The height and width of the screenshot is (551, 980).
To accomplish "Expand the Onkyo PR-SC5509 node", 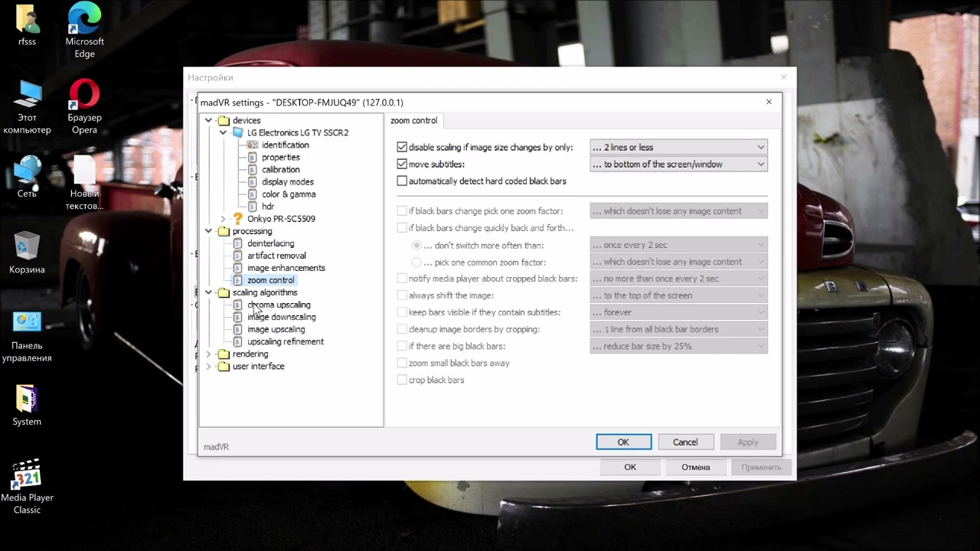I will [223, 219].
